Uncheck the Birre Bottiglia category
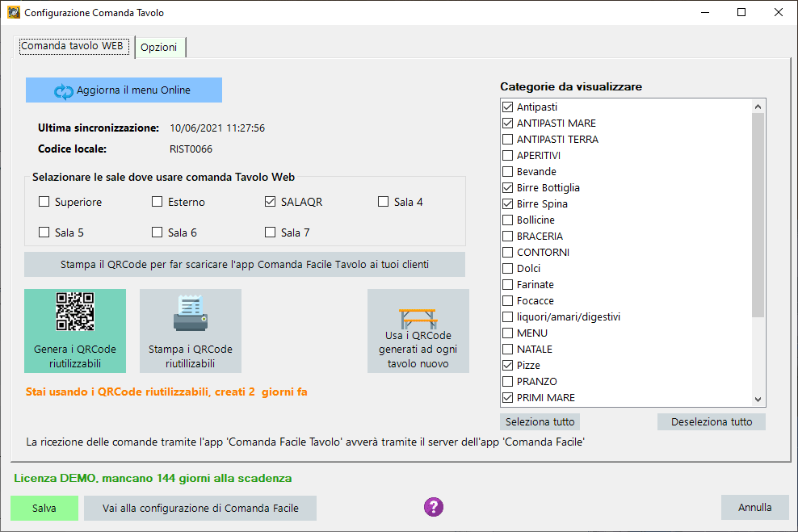 [x=507, y=187]
